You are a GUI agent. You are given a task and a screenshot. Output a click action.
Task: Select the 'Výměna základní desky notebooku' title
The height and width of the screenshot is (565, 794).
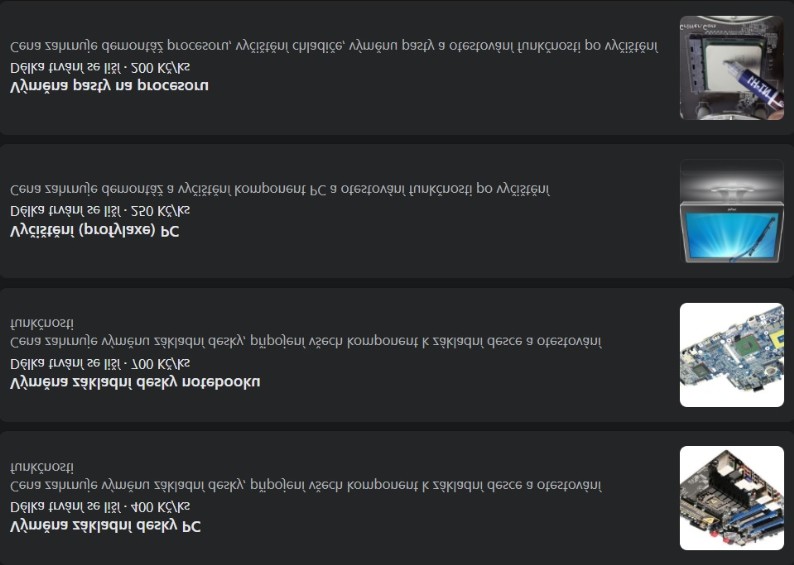(135, 382)
